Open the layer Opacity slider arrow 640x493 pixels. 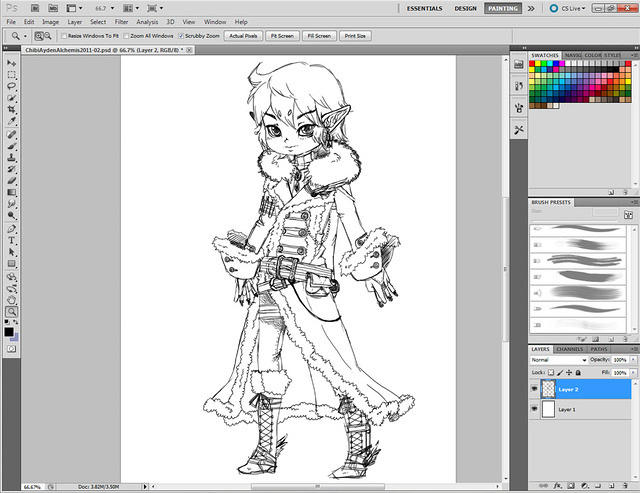[633, 360]
